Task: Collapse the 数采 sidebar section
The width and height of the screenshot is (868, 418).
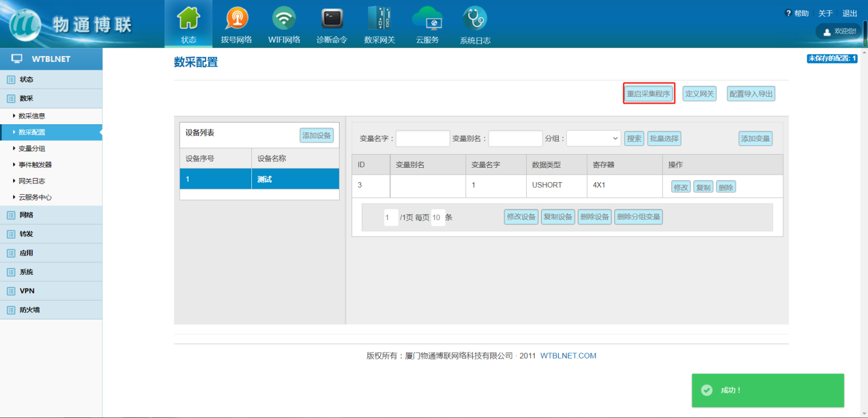Action: (51, 98)
